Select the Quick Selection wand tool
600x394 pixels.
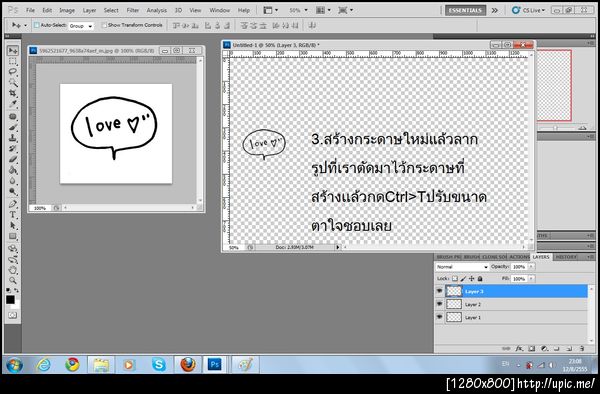13,82
